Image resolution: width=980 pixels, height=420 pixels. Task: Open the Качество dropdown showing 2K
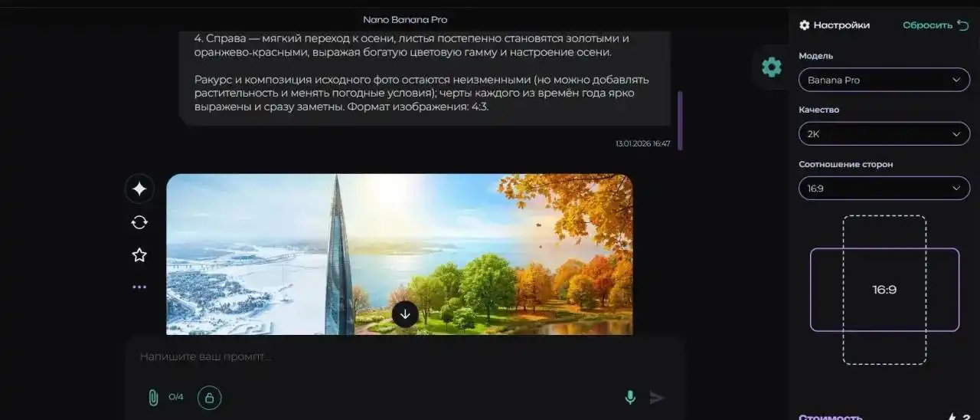(884, 134)
